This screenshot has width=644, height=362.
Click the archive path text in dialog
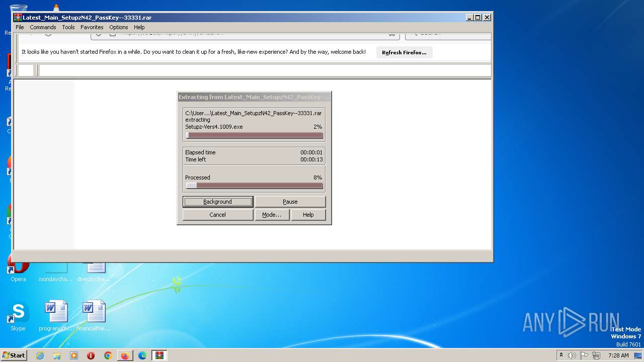(x=254, y=113)
